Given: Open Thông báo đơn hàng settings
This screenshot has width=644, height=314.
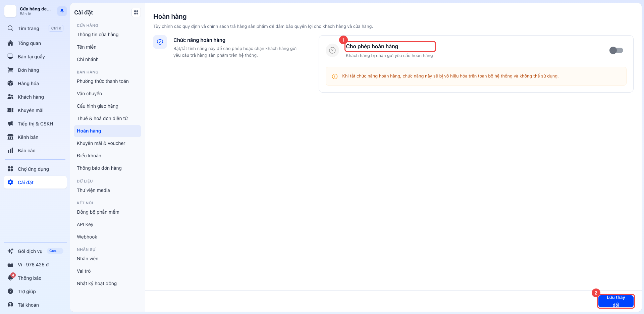Looking at the screenshot, I should coord(107,168).
